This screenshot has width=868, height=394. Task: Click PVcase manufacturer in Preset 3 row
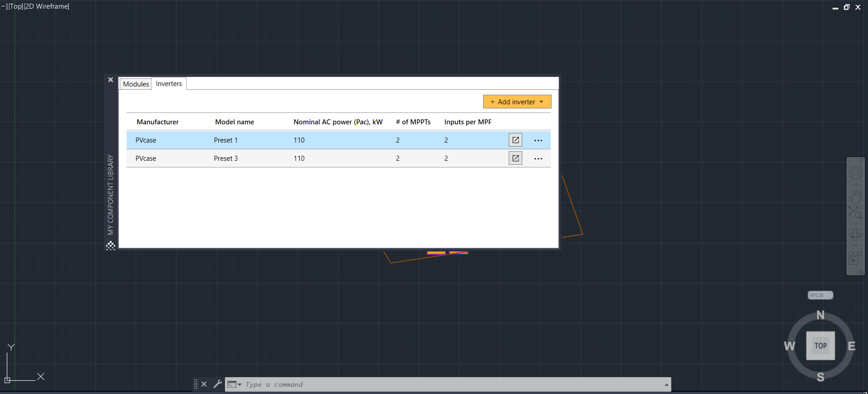[146, 159]
